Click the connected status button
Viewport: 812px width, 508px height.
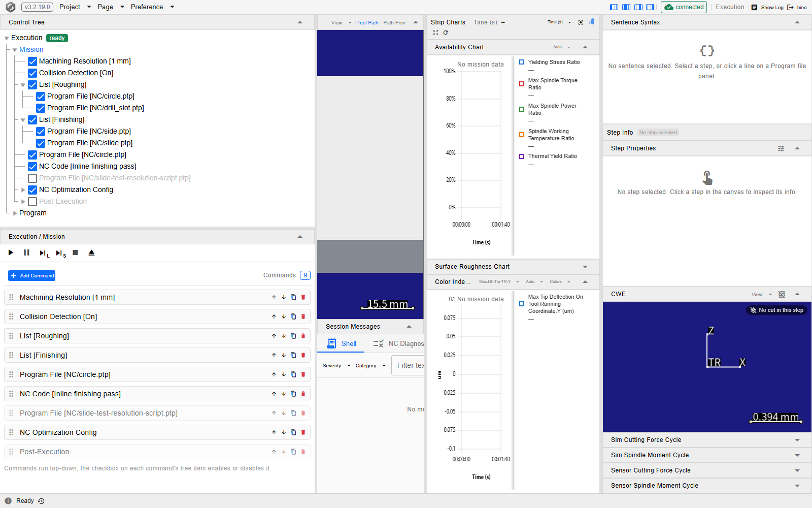coord(684,7)
